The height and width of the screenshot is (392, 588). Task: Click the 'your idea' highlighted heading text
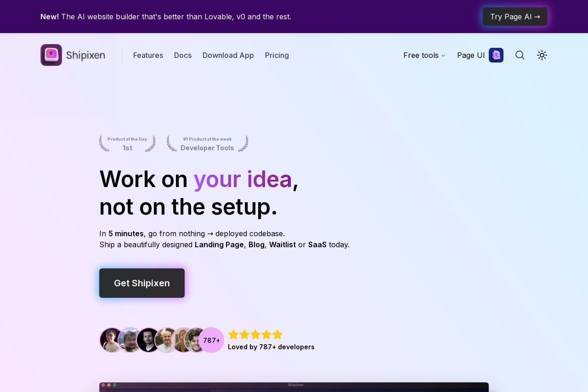243,179
